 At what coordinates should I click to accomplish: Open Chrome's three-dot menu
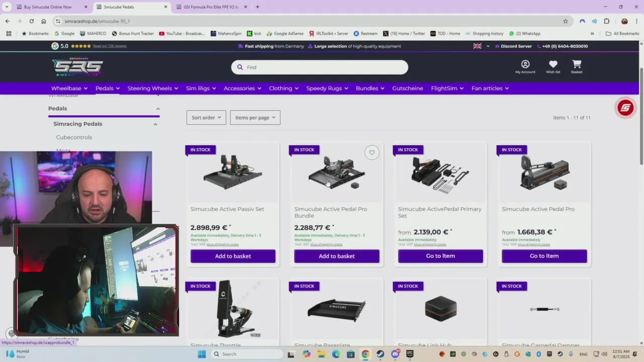click(x=637, y=21)
